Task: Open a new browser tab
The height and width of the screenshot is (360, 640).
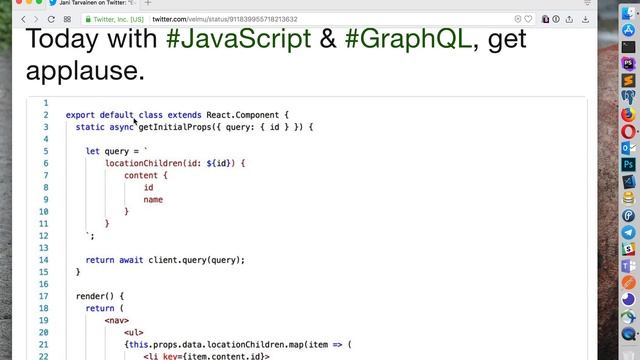Action: click(x=148, y=3)
